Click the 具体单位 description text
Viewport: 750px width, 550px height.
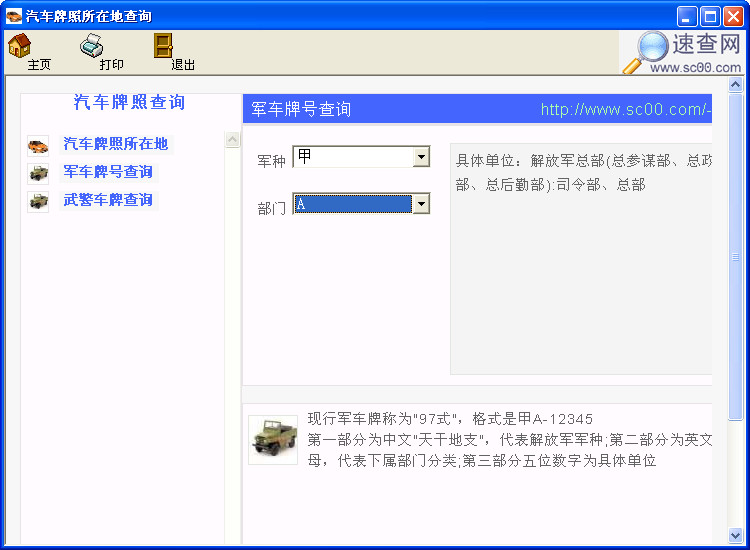[584, 172]
